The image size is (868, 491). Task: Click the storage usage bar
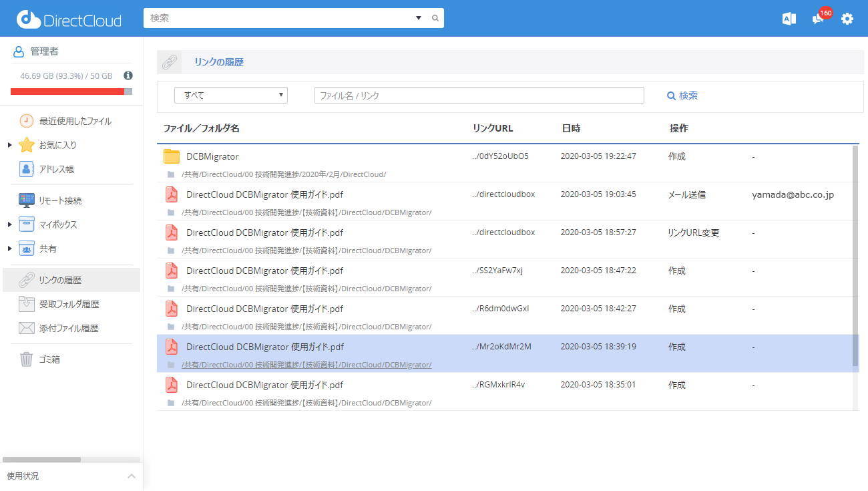71,92
